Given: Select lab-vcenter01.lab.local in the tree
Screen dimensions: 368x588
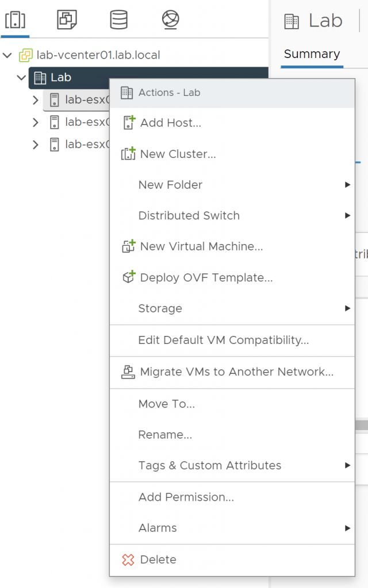Looking at the screenshot, I should (x=98, y=55).
